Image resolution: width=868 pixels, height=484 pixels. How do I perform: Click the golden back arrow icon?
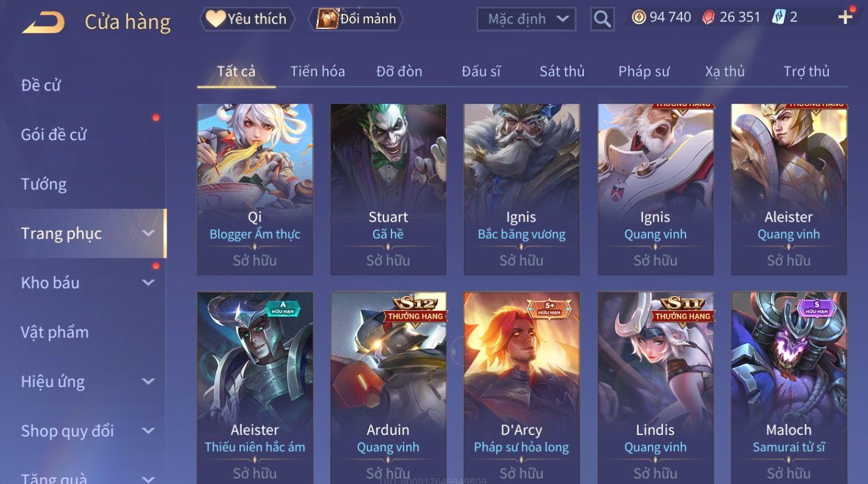[x=43, y=22]
